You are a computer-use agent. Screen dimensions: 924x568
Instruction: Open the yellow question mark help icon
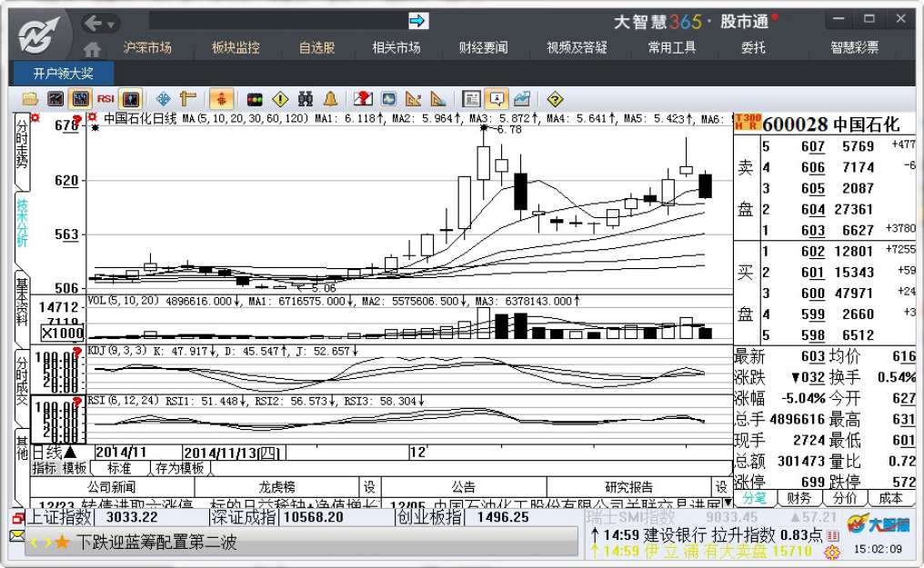555,99
